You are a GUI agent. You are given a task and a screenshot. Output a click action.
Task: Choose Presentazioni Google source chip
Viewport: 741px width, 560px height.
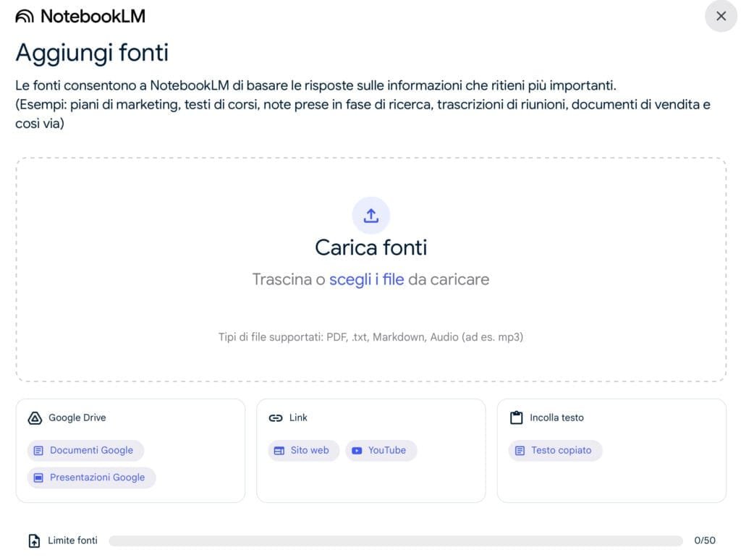tap(91, 478)
